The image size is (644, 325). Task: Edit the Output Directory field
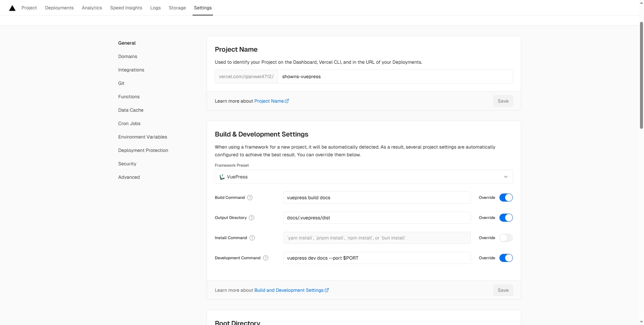pyautogui.click(x=377, y=218)
